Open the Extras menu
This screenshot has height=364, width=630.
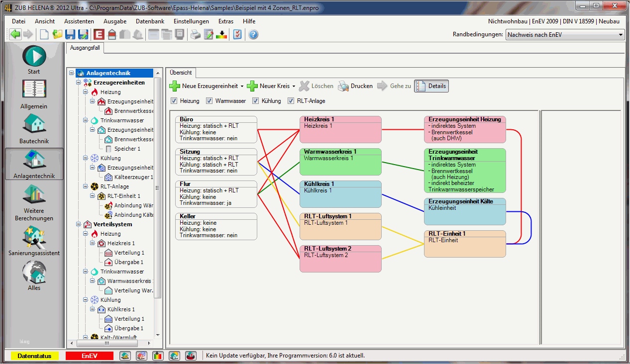pyautogui.click(x=226, y=21)
